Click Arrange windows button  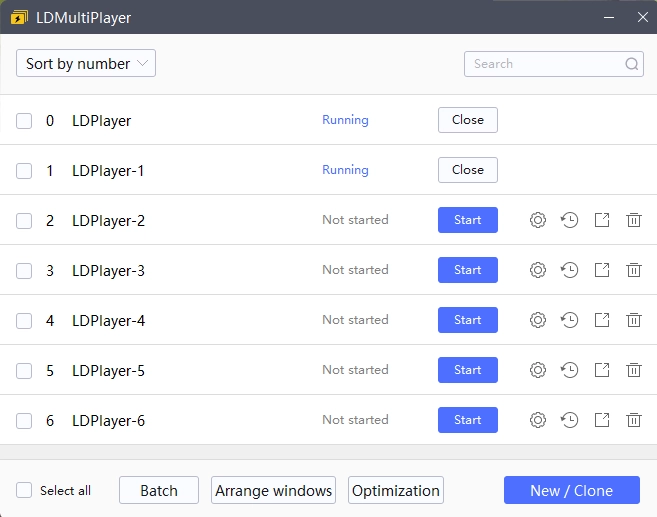tap(273, 490)
